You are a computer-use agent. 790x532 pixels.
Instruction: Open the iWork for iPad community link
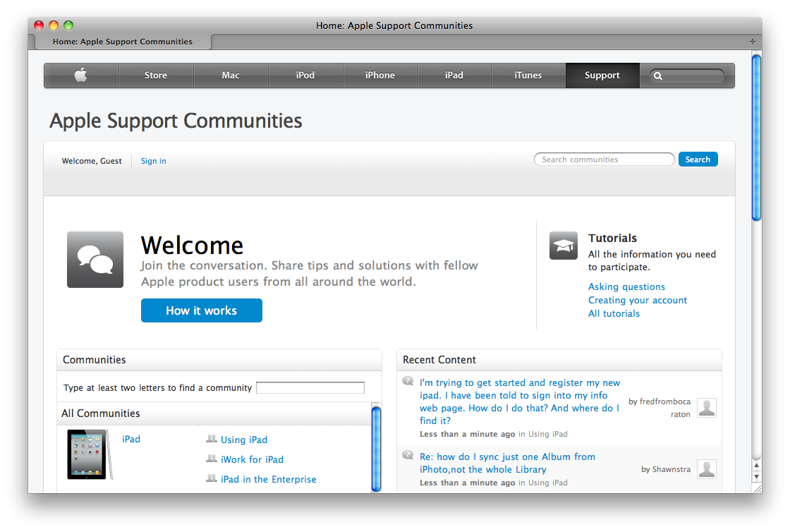(x=252, y=459)
